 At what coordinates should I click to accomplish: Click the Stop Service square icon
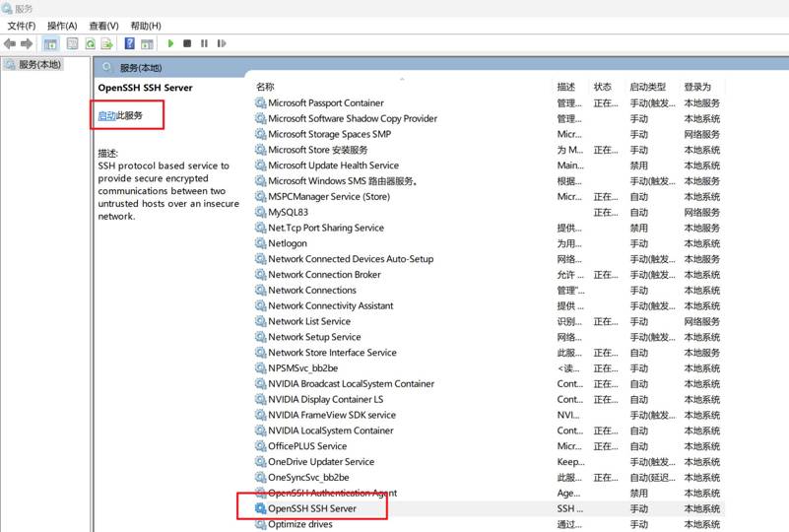tap(187, 43)
